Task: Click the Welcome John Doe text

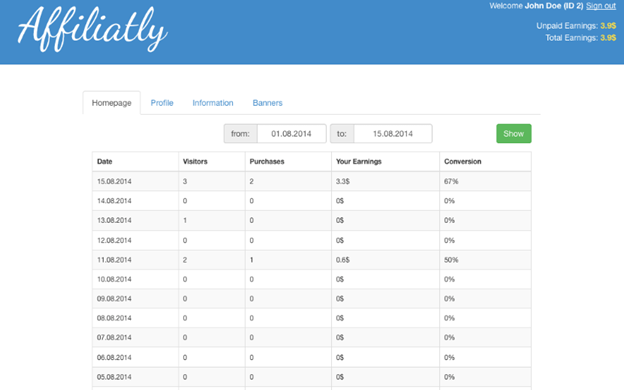Action: coord(536,6)
